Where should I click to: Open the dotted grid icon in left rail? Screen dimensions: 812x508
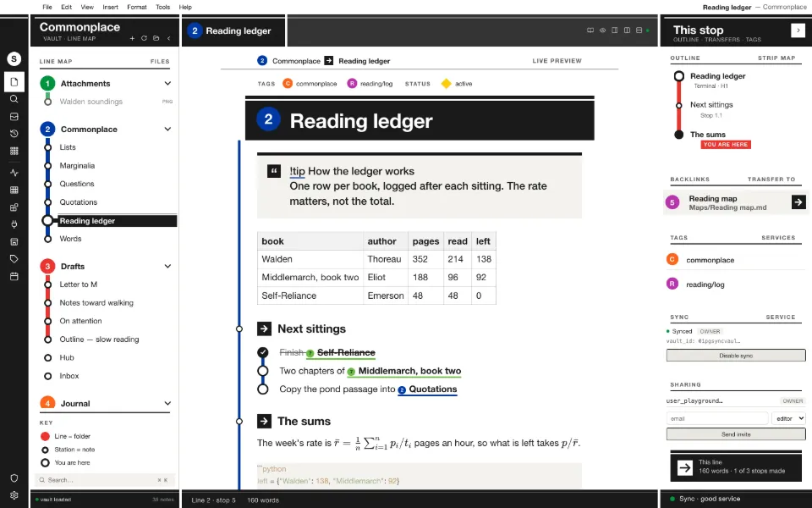point(14,151)
